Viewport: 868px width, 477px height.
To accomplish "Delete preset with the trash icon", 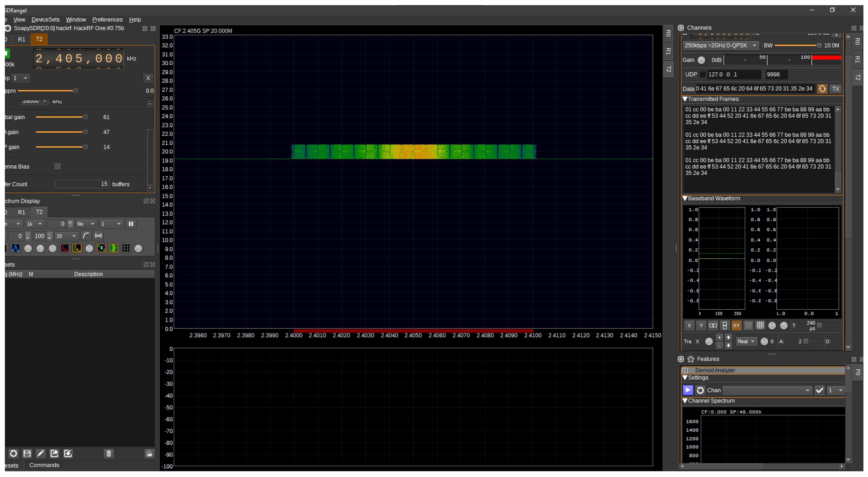I will coord(109,454).
